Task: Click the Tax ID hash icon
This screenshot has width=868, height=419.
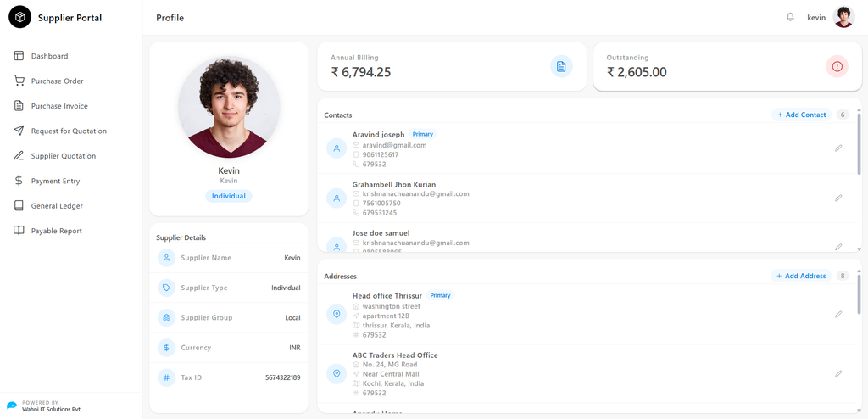Action: [166, 377]
